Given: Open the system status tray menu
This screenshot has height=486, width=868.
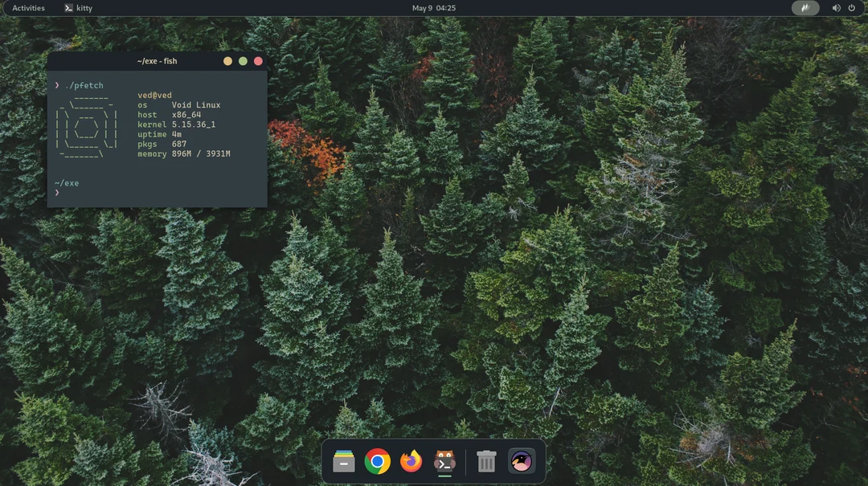Looking at the screenshot, I should click(828, 7).
